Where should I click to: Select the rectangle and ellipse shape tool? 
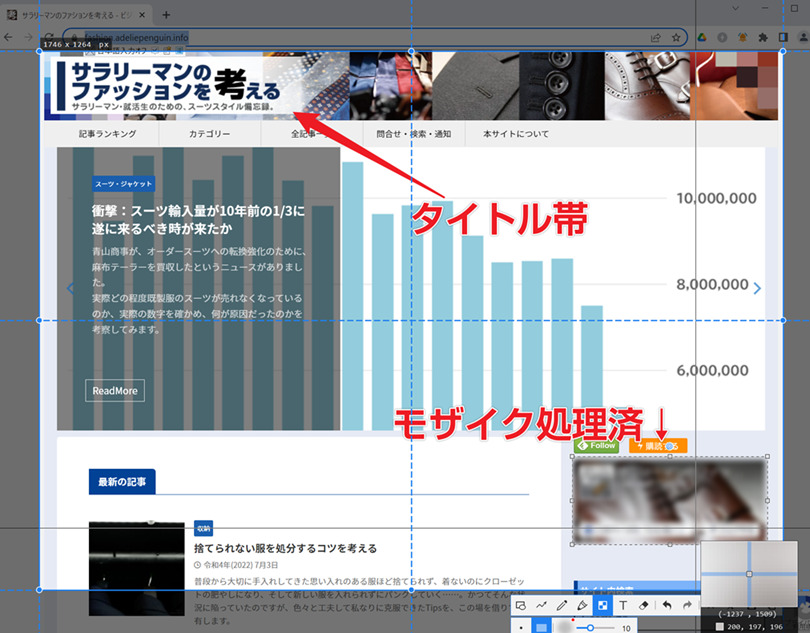[x=521, y=606]
